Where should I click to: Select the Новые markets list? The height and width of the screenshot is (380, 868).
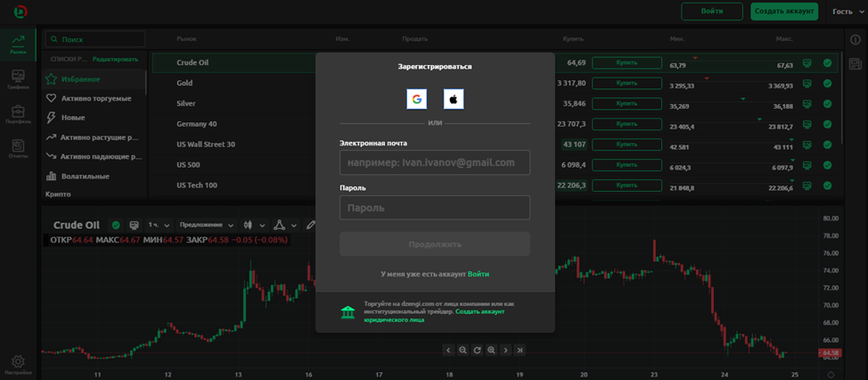tap(93, 118)
